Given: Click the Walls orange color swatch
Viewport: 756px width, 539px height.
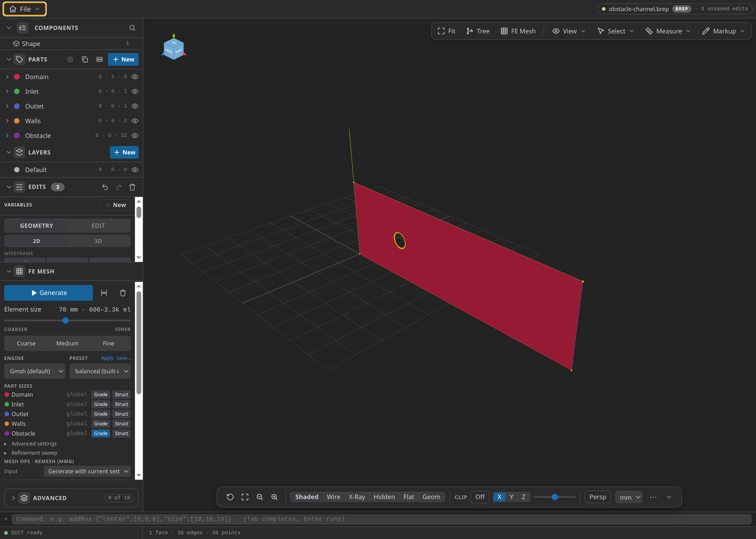Looking at the screenshot, I should pyautogui.click(x=17, y=121).
